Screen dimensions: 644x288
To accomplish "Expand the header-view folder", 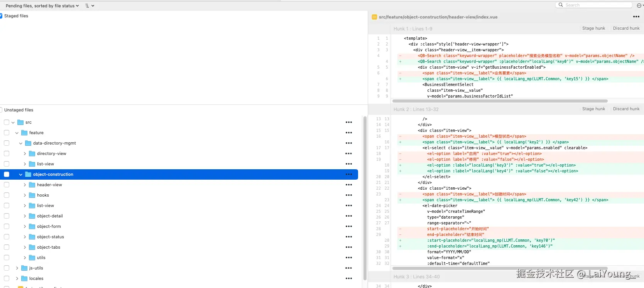I will pos(25,185).
